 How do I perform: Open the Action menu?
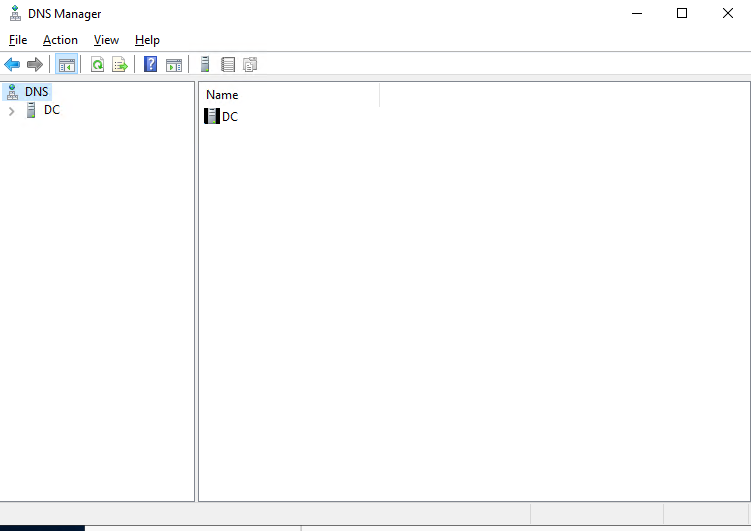pos(60,40)
